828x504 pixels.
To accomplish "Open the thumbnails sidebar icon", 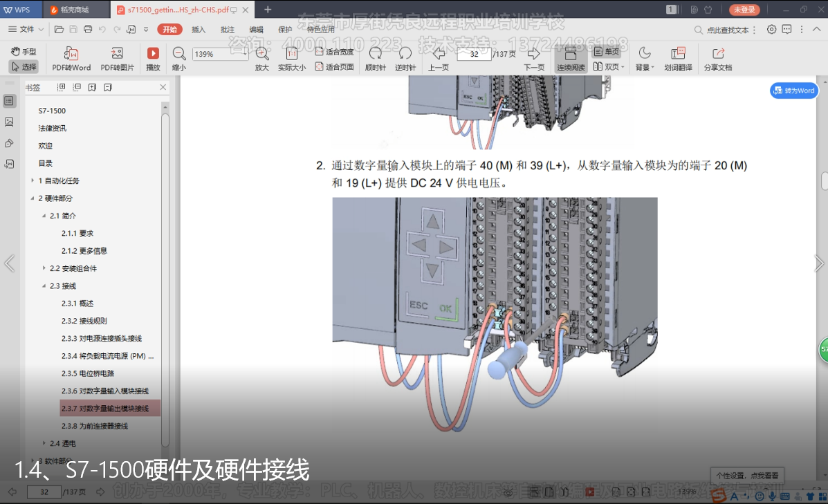I will point(9,122).
